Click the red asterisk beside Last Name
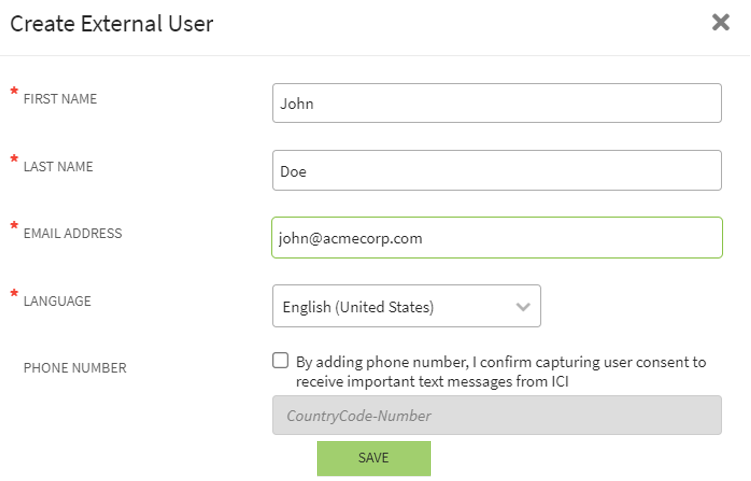Image resolution: width=751 pixels, height=481 pixels. pyautogui.click(x=14, y=161)
